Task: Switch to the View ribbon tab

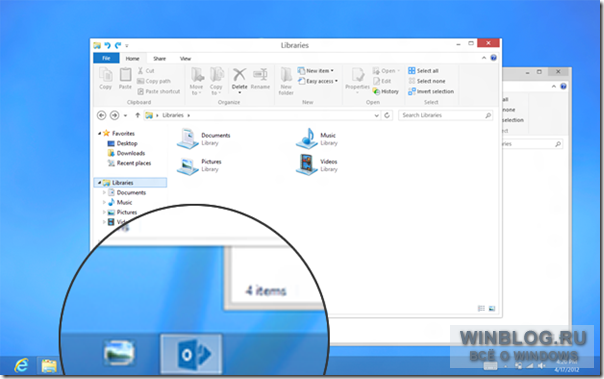Action: [185, 59]
